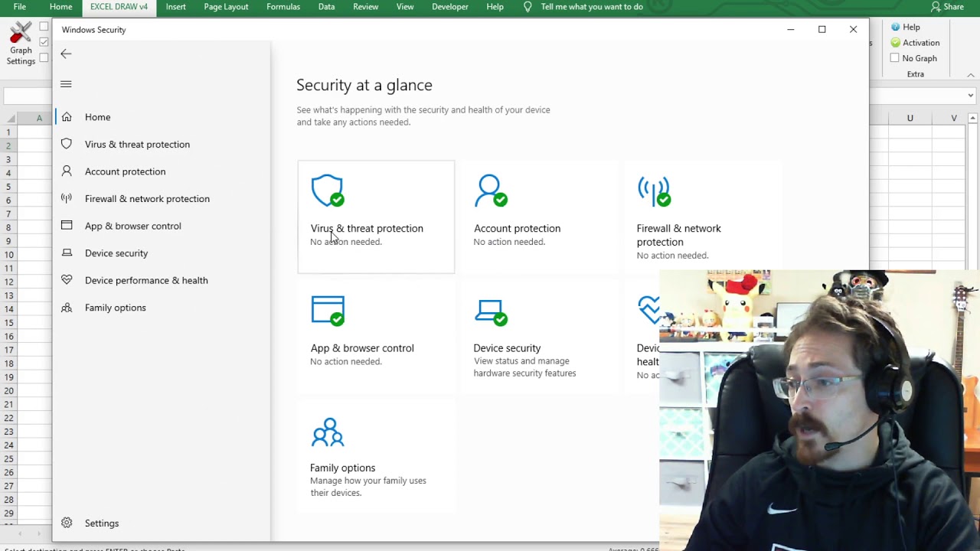
Task: Click the Device security tile's laptop icon
Action: [491, 312]
